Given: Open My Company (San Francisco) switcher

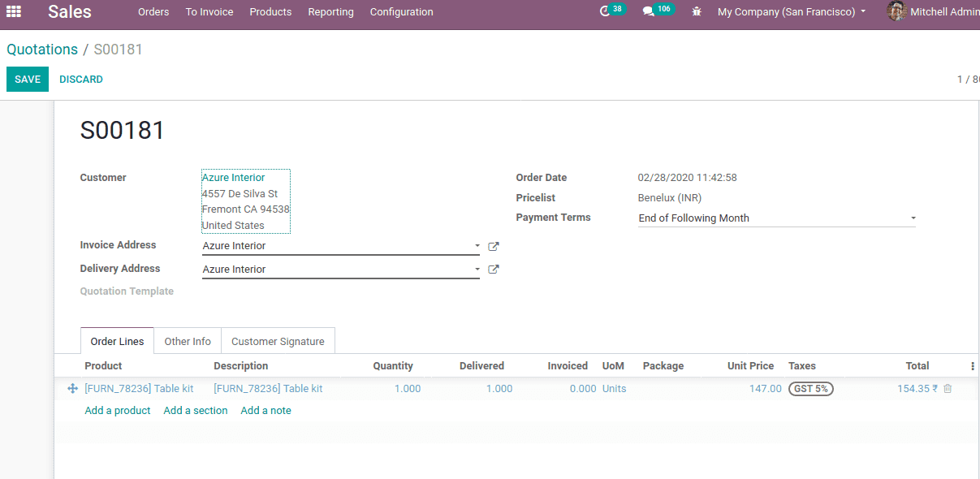Looking at the screenshot, I should 792,12.
